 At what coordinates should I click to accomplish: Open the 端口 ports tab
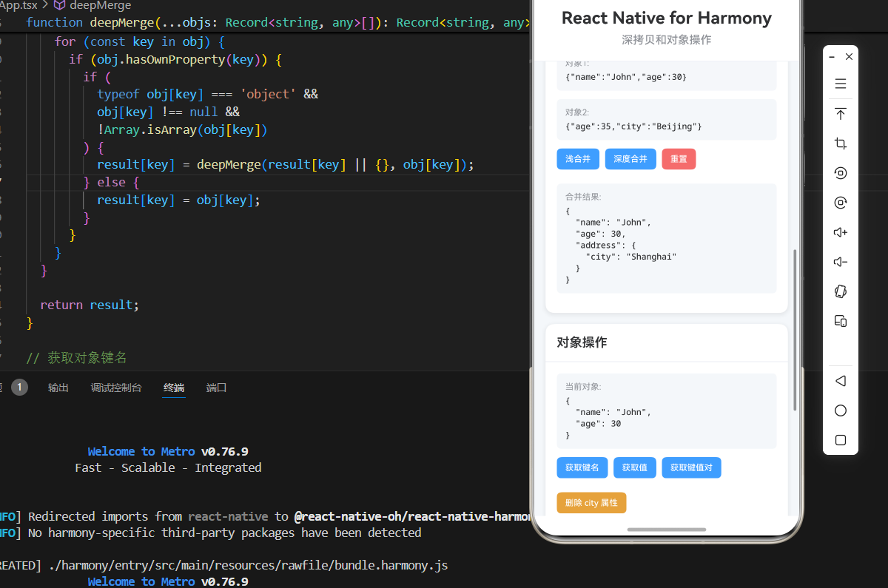(216, 388)
